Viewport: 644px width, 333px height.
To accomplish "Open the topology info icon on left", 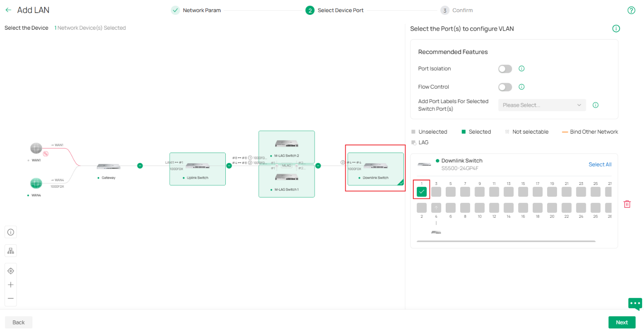I will (11, 232).
